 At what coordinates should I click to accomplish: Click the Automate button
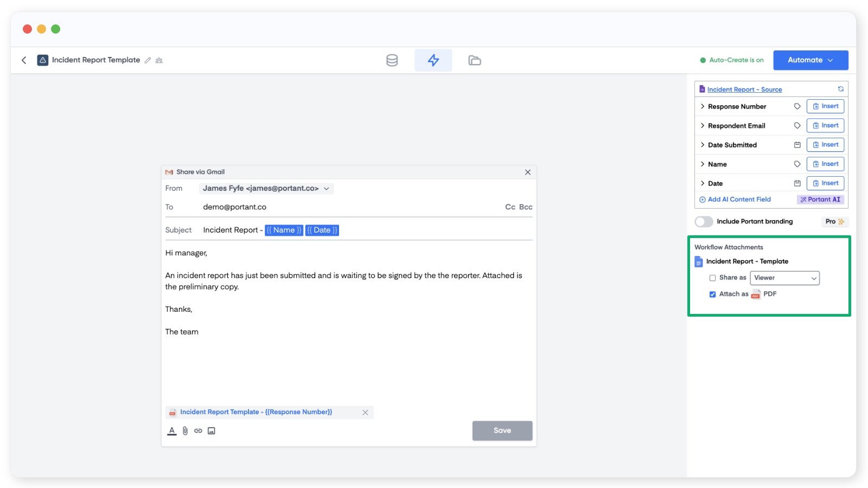click(x=810, y=60)
